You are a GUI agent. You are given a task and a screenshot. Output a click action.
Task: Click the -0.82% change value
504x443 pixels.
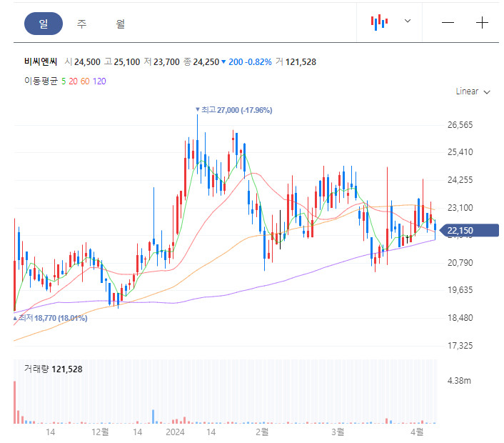(x=258, y=62)
